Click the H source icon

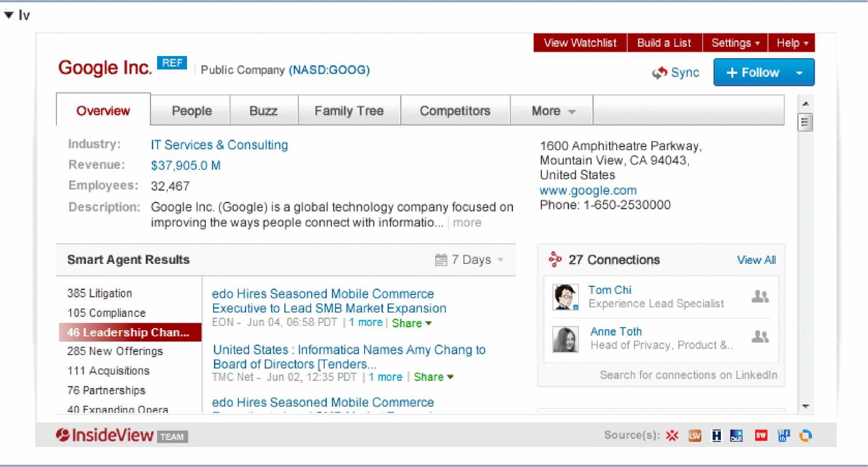click(716, 436)
